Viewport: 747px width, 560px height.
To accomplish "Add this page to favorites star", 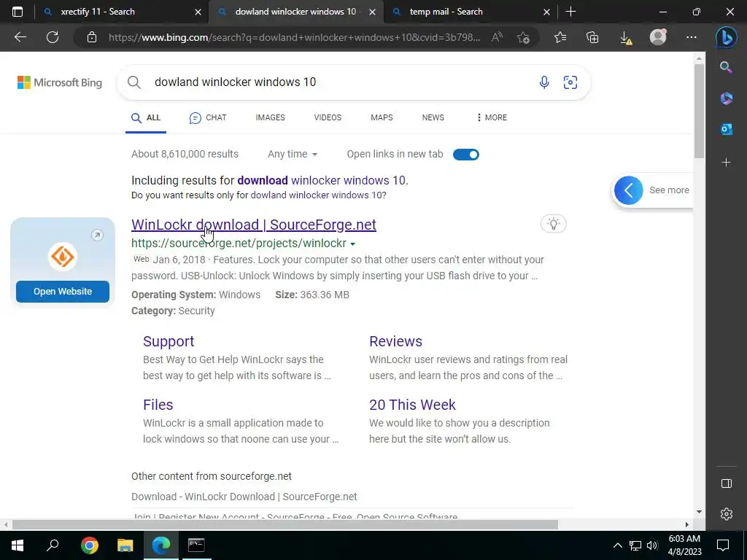I will (523, 37).
